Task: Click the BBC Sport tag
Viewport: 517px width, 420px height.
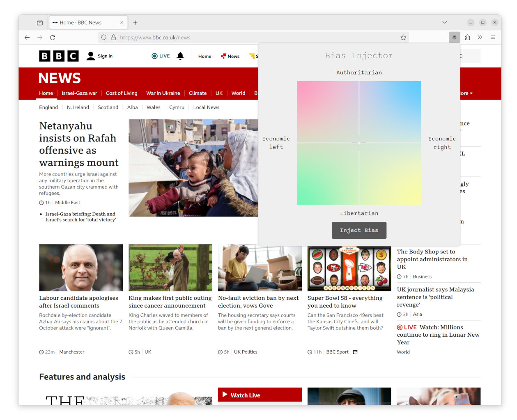Action: (x=337, y=352)
